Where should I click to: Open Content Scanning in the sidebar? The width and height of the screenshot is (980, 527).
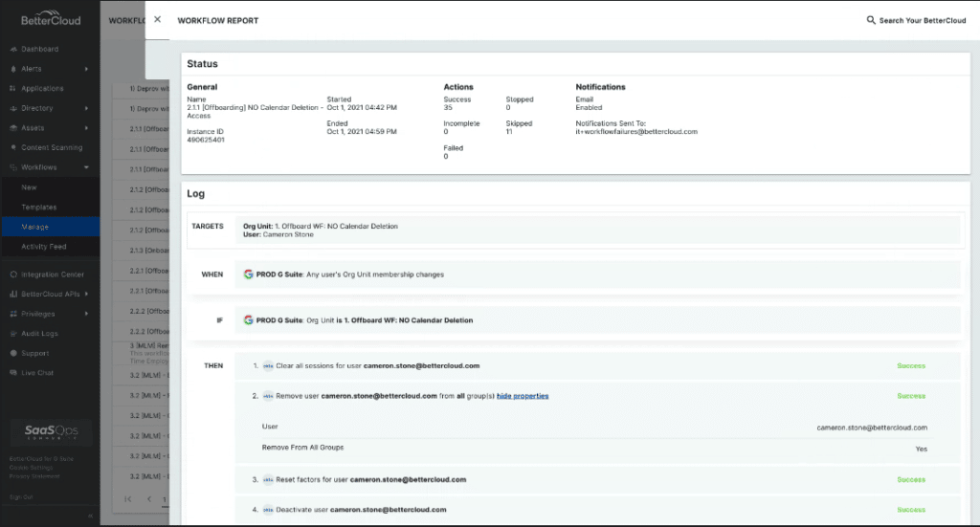tap(52, 147)
